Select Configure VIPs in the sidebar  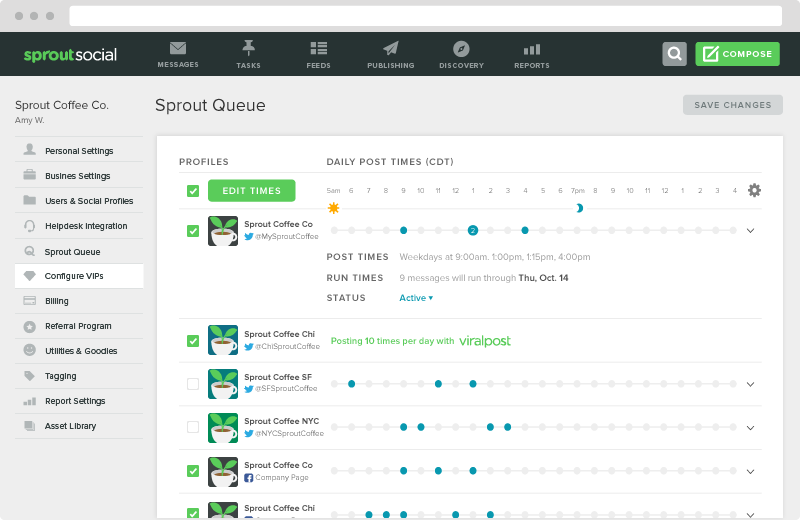[79, 276]
